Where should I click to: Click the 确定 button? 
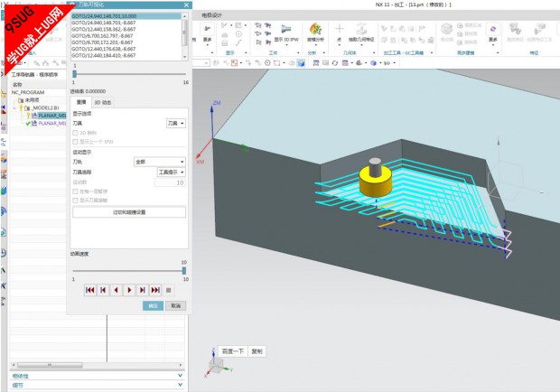tap(153, 306)
